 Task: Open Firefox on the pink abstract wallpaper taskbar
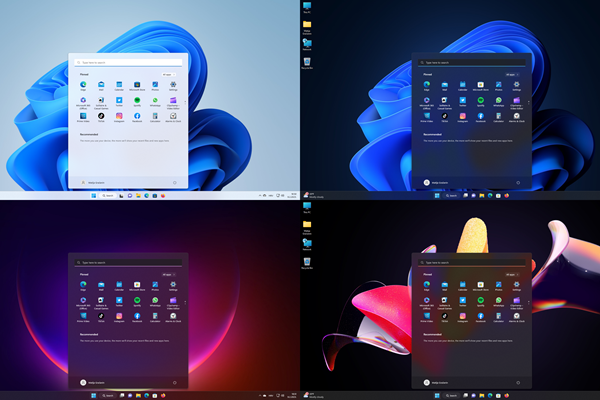click(x=507, y=395)
